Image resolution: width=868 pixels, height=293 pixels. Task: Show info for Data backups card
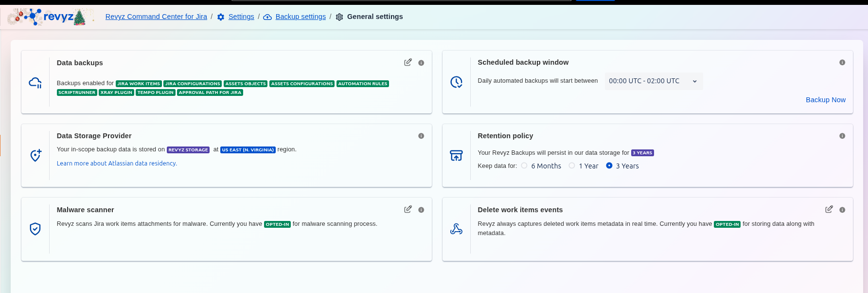coord(421,63)
